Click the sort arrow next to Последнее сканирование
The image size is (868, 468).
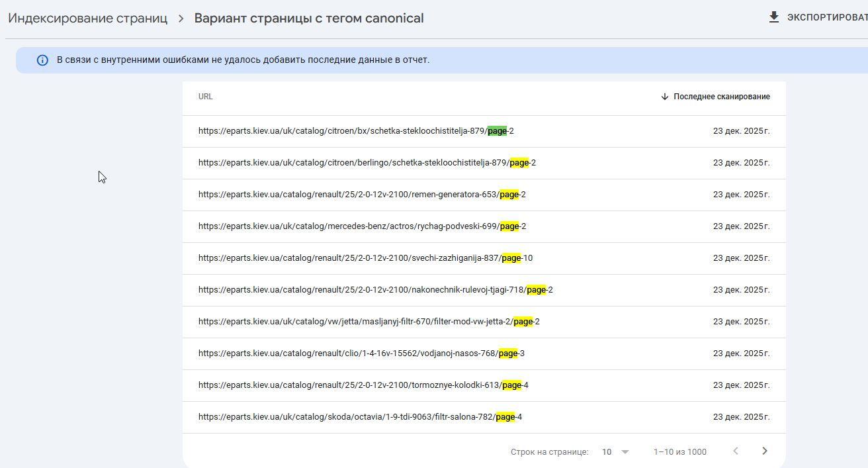tap(665, 97)
